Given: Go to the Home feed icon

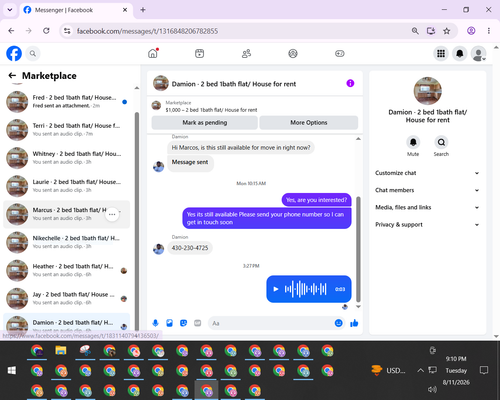Looking at the screenshot, I should point(153,53).
